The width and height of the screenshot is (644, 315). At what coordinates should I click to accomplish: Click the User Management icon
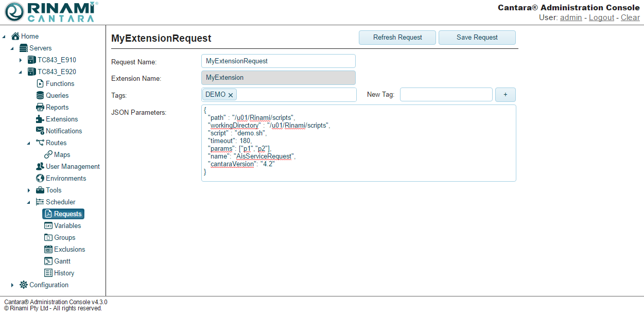tap(40, 166)
